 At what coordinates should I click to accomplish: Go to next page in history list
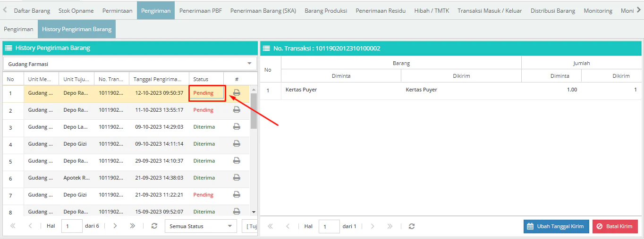[115, 226]
